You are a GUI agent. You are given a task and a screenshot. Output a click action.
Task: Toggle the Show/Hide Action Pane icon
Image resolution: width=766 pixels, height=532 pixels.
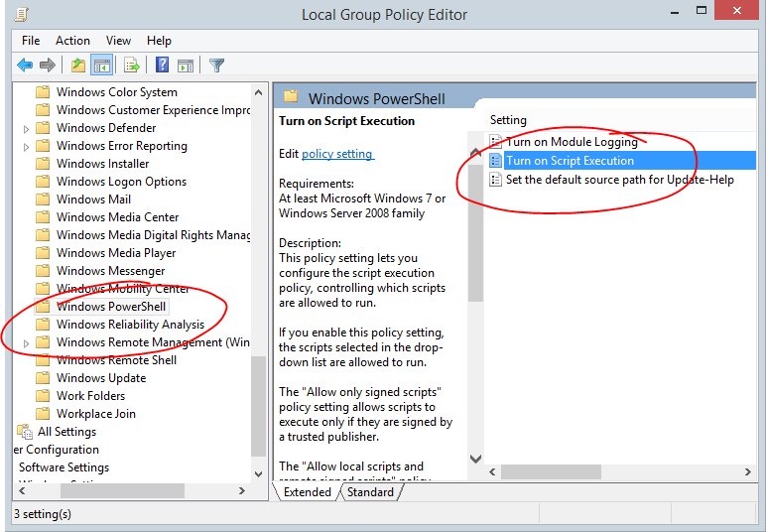pyautogui.click(x=186, y=65)
